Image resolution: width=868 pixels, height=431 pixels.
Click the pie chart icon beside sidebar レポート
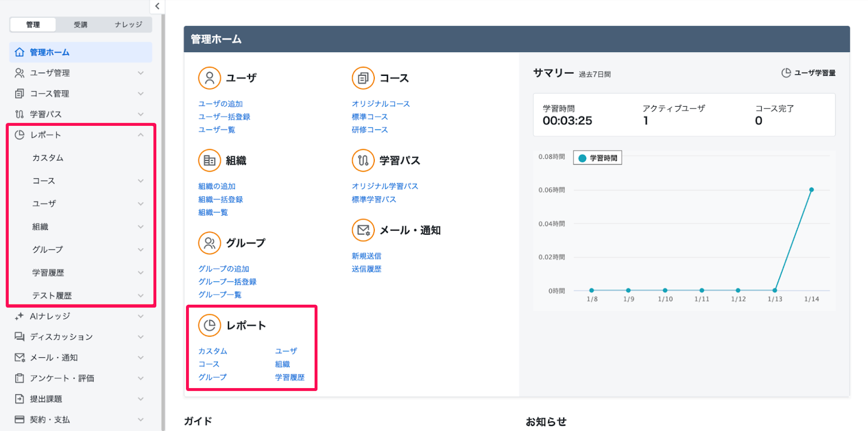pyautogui.click(x=20, y=134)
